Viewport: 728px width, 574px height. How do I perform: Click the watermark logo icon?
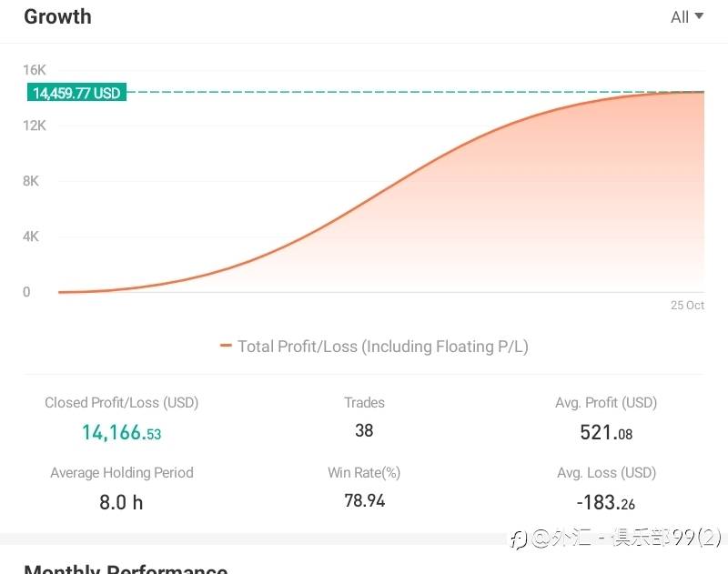coord(518,539)
